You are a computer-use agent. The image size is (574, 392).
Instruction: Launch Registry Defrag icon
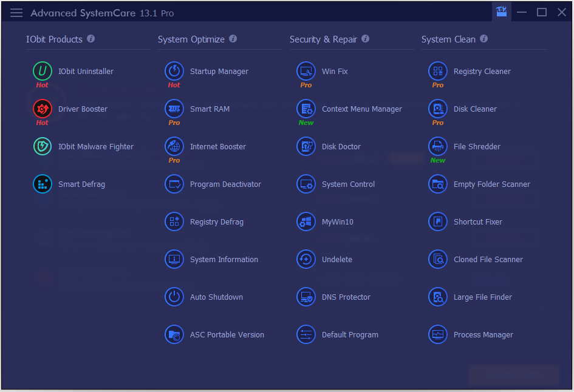tap(174, 221)
